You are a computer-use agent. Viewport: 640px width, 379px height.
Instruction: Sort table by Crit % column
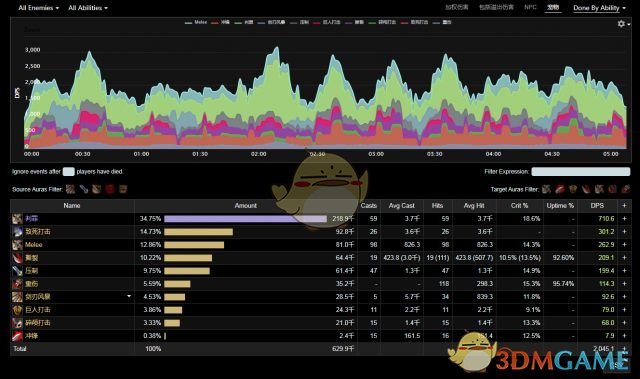point(520,206)
